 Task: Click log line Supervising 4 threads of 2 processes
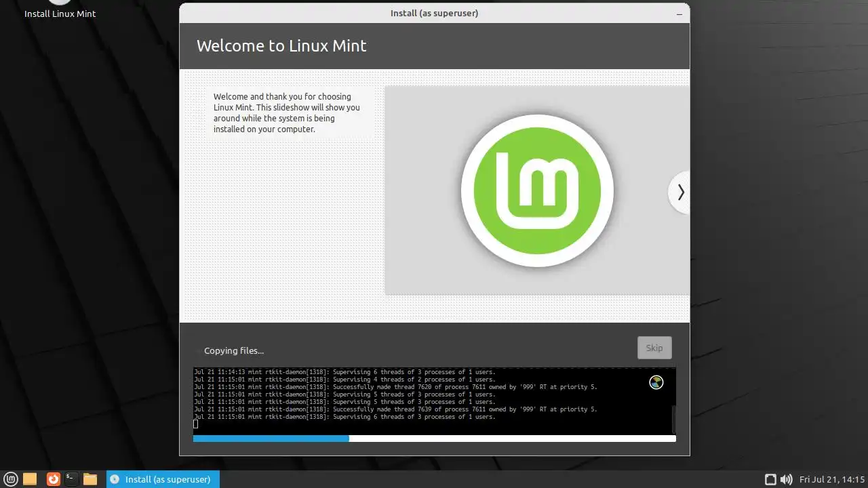[344, 380]
